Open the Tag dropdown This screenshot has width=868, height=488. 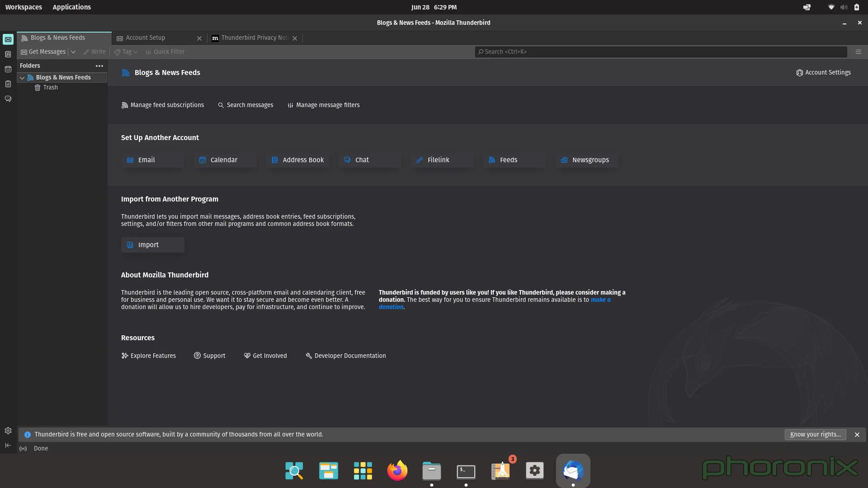[x=126, y=52]
